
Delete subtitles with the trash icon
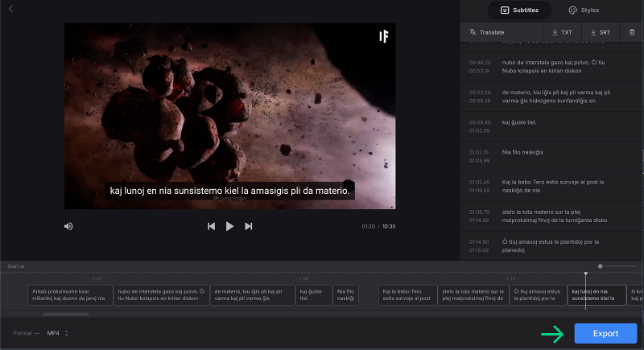[632, 32]
